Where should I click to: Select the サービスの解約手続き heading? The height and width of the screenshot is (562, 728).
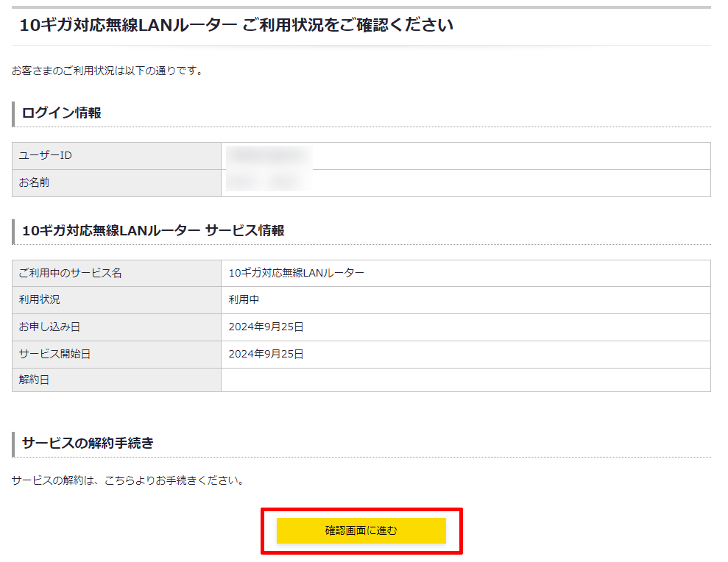[x=88, y=443]
